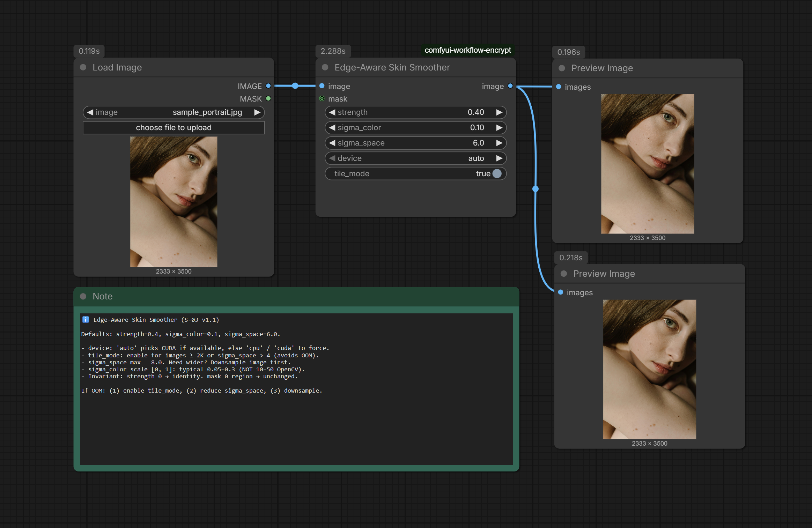Image resolution: width=812 pixels, height=528 pixels.
Task: Click the link midpoint between Load Image and Smoother
Action: pos(295,85)
